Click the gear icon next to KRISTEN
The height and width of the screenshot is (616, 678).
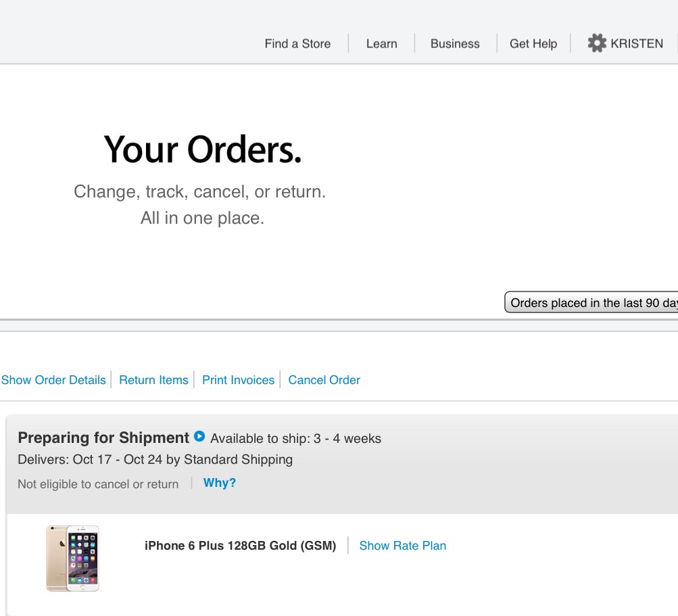click(597, 43)
